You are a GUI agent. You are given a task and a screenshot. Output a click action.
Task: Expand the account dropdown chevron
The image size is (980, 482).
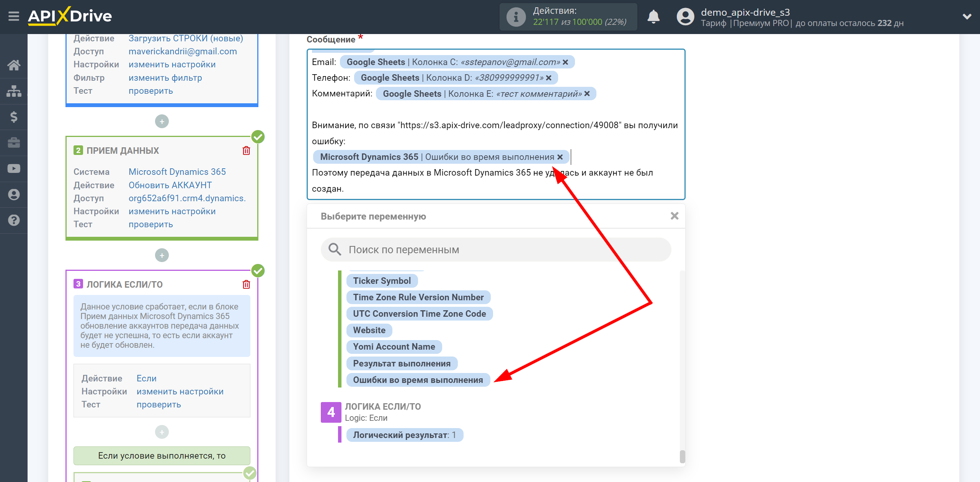coord(967,16)
